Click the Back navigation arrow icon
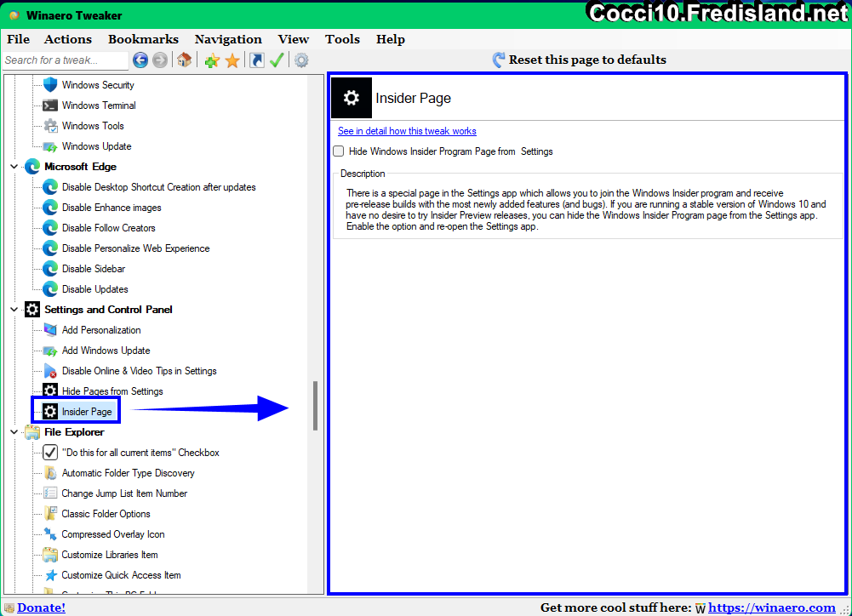852x616 pixels. pyautogui.click(x=140, y=60)
